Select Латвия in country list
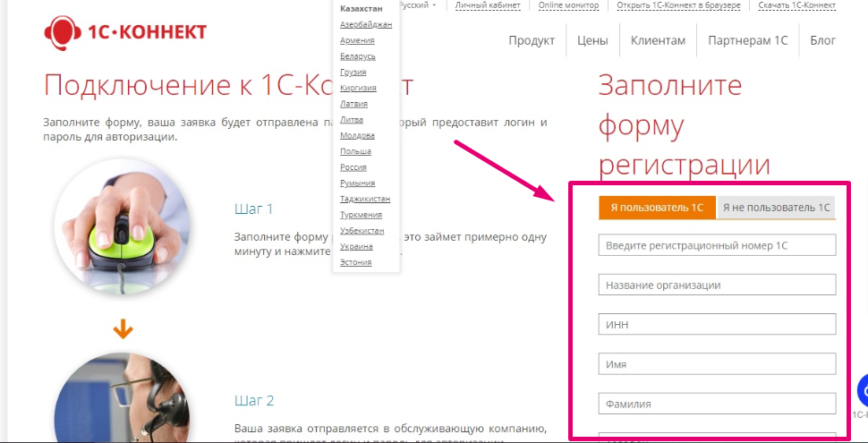This screenshot has width=868, height=443. coord(353,104)
